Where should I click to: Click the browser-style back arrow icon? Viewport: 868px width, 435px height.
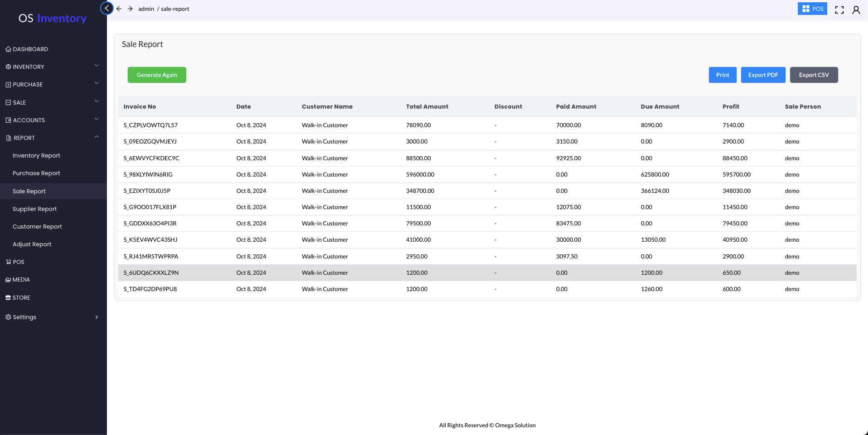click(119, 9)
